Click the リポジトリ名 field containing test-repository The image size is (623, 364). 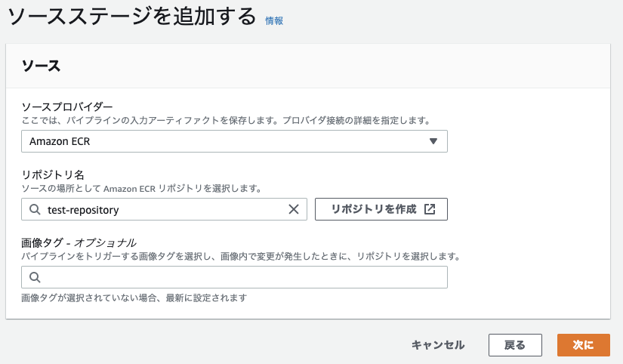(x=164, y=209)
